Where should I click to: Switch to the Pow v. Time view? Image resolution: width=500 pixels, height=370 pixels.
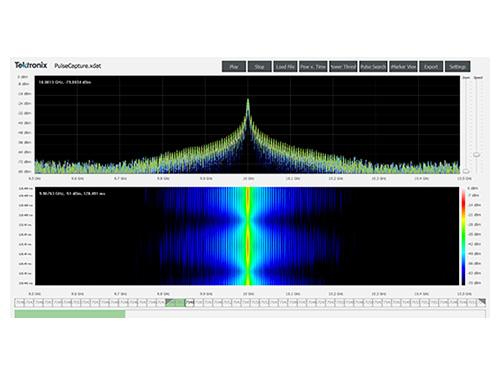coord(313,67)
